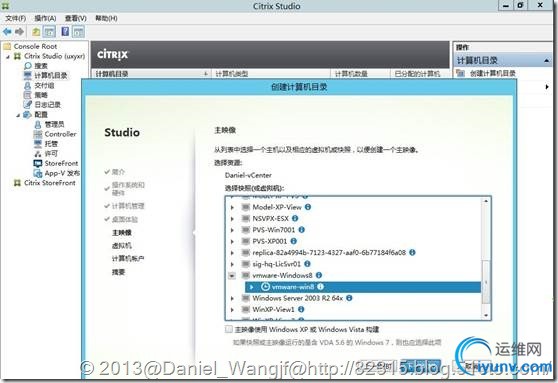Click the App-V 发布 icon in the tree
558x383 pixels.
coord(38,173)
